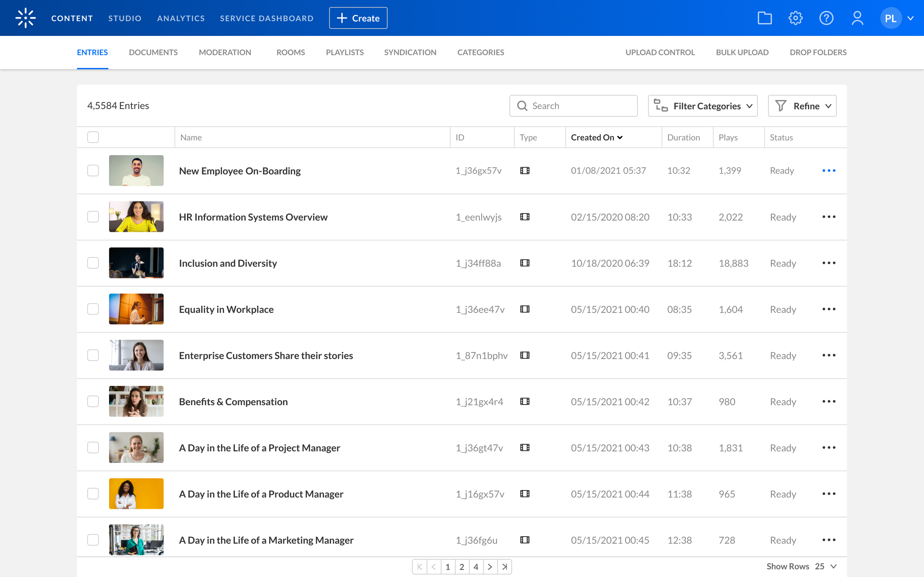Open HR Information Systems Overview entry
Screen dimensions: 924x577
pos(253,217)
